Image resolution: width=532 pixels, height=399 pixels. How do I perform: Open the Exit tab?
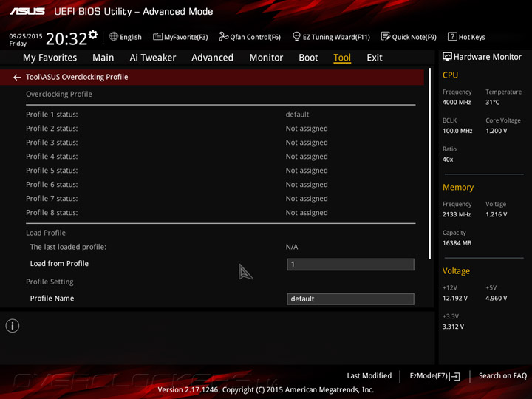[375, 58]
